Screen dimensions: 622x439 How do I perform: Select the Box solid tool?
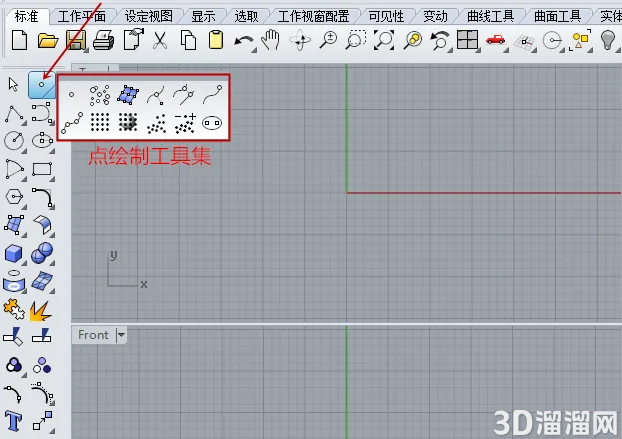tap(14, 254)
